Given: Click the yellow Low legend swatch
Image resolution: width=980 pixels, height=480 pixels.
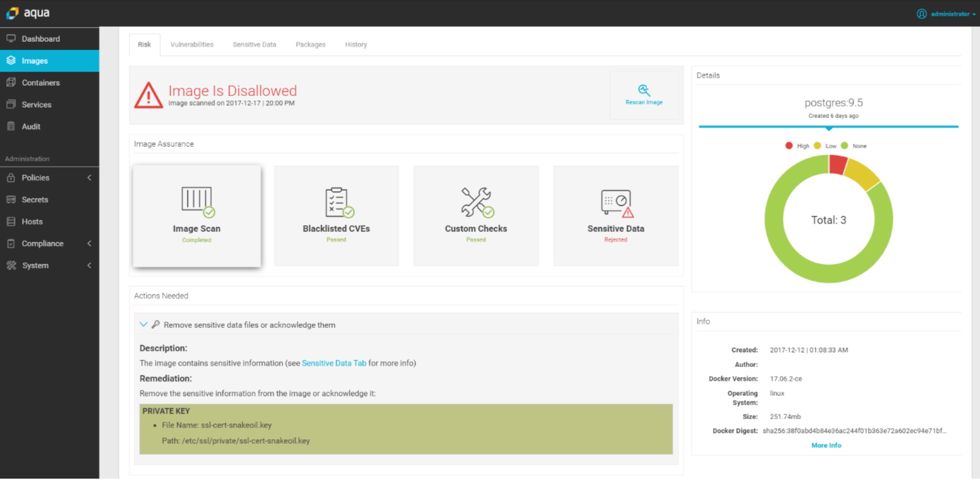Looking at the screenshot, I should (x=817, y=145).
